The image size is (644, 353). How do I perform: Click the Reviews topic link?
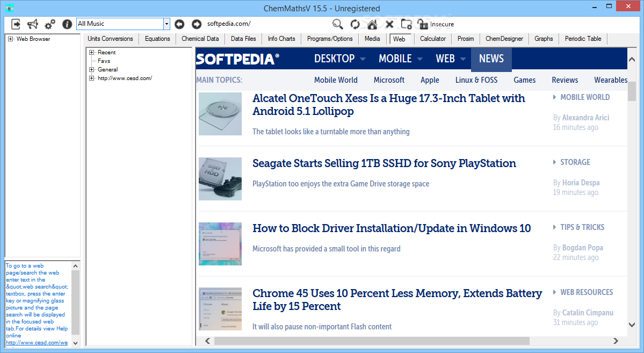(x=565, y=80)
